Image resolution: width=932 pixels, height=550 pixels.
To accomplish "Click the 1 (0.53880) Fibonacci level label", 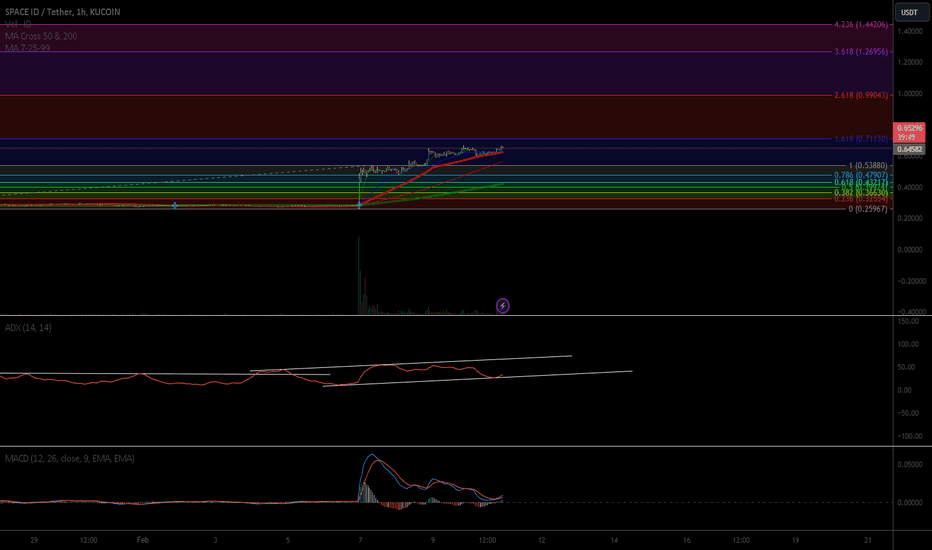I will [868, 165].
